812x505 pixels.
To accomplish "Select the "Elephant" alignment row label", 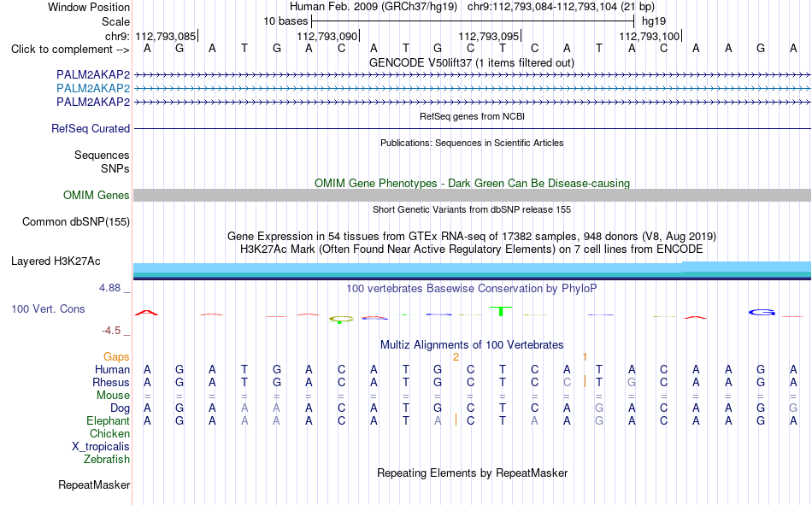I will pyautogui.click(x=108, y=421).
